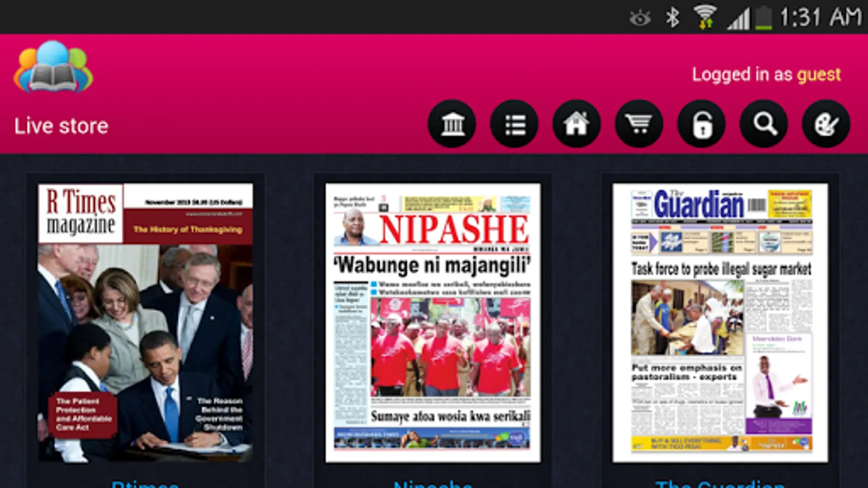Image resolution: width=868 pixels, height=488 pixels.
Task: Tap the 'Rtimes' title link below cover
Action: [x=145, y=484]
